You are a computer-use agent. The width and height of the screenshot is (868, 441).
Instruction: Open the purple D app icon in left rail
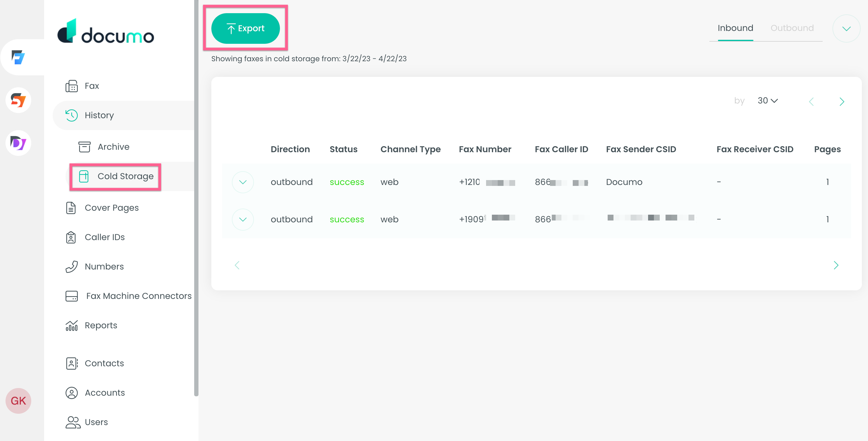click(x=18, y=143)
